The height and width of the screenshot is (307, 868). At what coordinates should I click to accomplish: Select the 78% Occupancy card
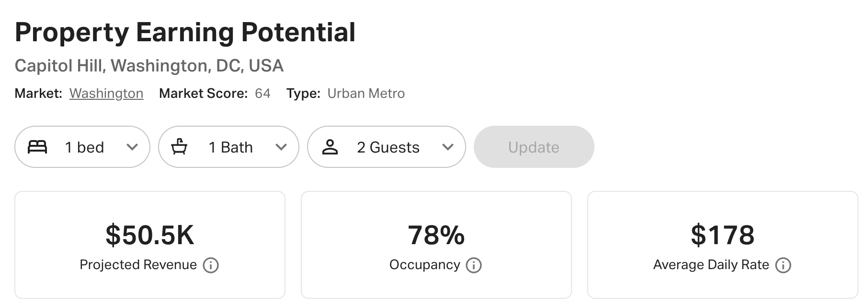coord(436,245)
